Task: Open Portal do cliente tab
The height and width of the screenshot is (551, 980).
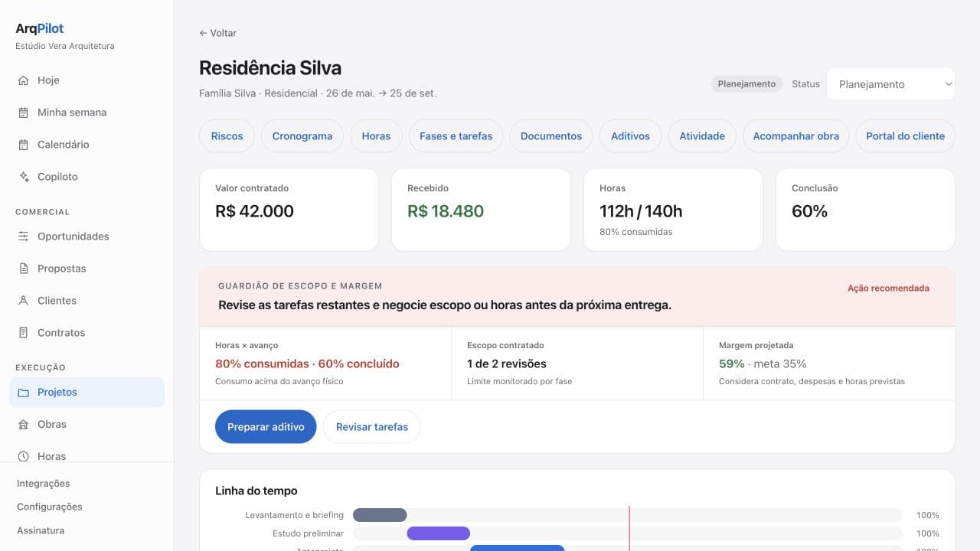Action: coord(905,136)
